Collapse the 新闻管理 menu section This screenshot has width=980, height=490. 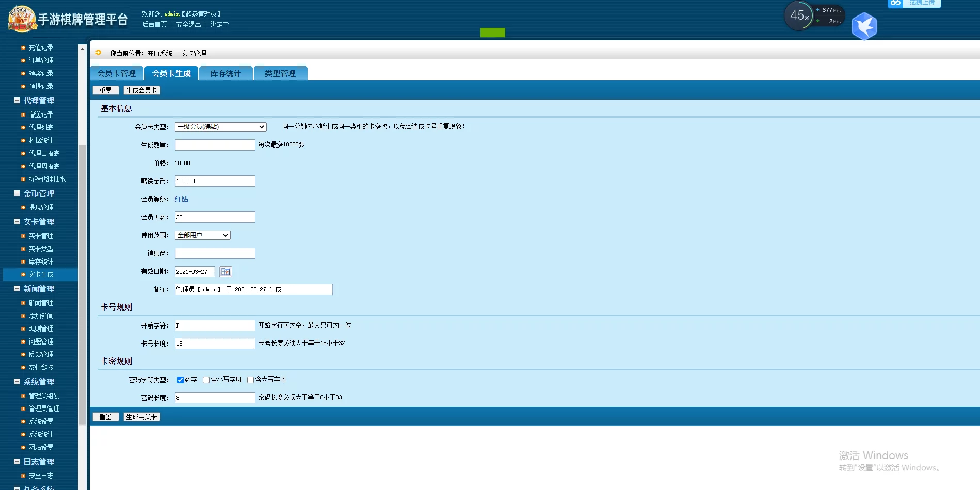[17, 289]
